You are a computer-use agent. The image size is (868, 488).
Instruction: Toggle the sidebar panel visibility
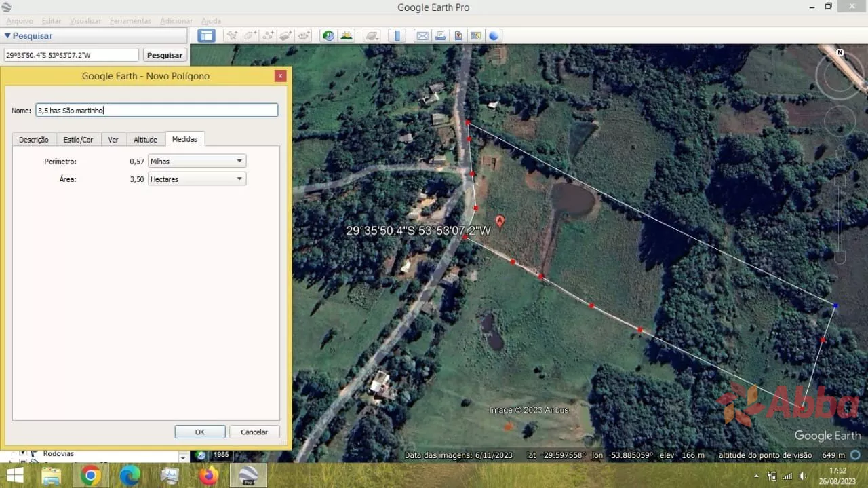[x=206, y=36]
